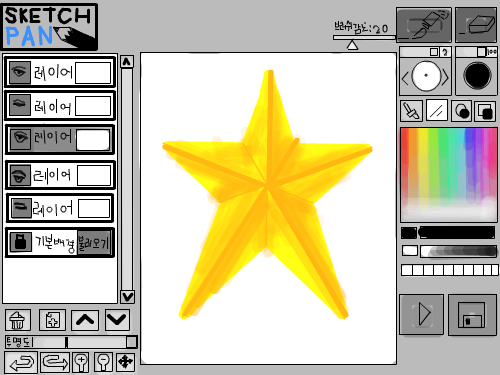Move the layer up with the up chevron button

tap(85, 320)
